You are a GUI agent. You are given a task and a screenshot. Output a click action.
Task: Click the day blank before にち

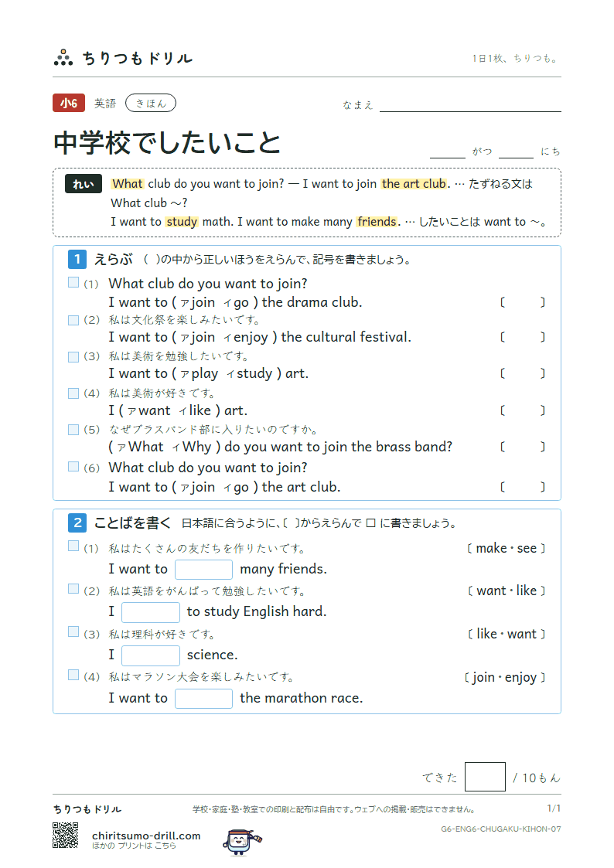pyautogui.click(x=516, y=153)
